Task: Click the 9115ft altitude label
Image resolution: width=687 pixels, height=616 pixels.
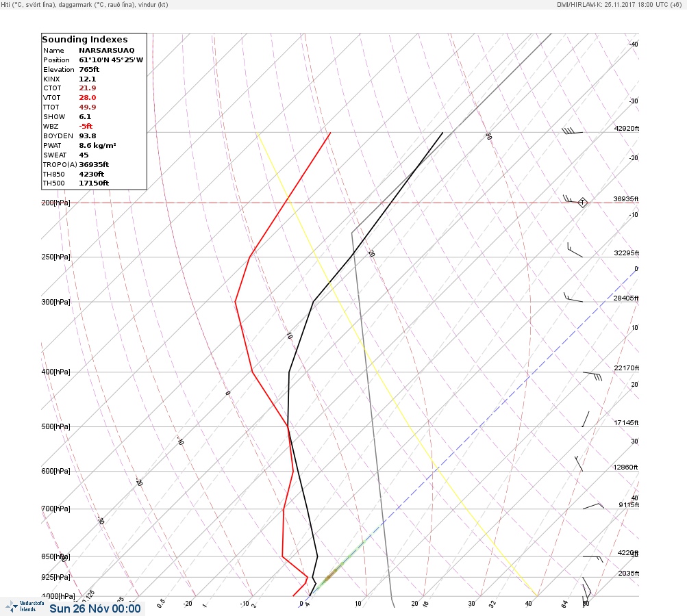Action: (629, 505)
